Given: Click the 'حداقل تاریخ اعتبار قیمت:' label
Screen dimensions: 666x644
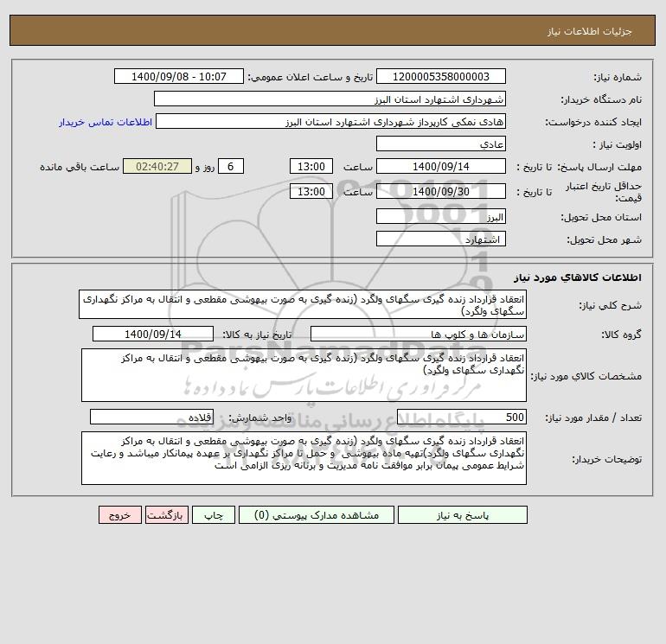Looking at the screenshot, I should click(604, 192).
